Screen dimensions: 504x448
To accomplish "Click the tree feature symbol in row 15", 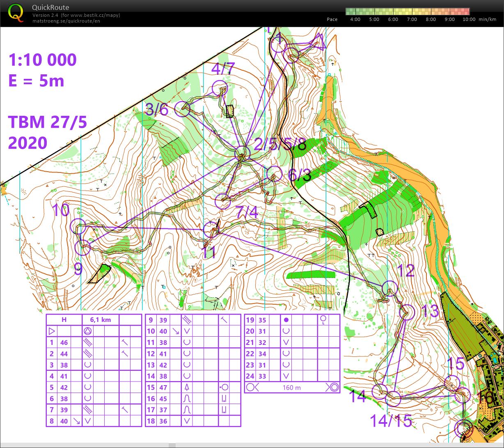I will pos(187,387).
